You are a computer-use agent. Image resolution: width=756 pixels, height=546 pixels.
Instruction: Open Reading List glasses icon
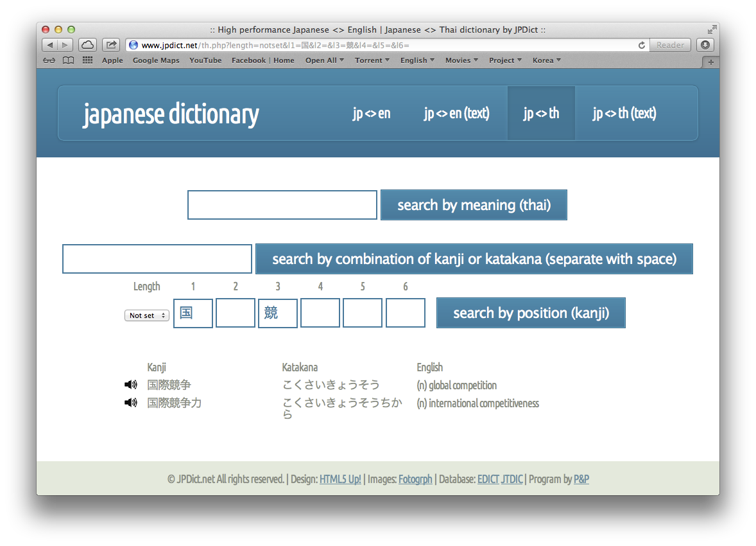(49, 60)
